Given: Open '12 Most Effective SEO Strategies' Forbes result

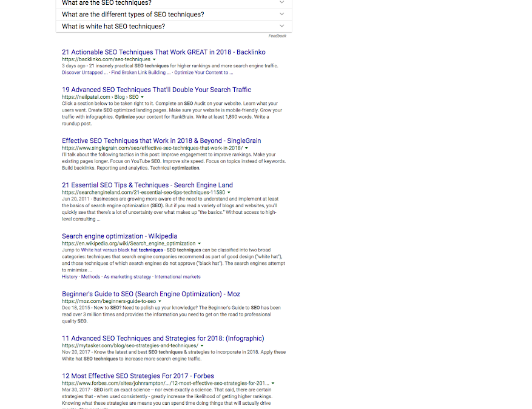Looking at the screenshot, I should point(138,376).
